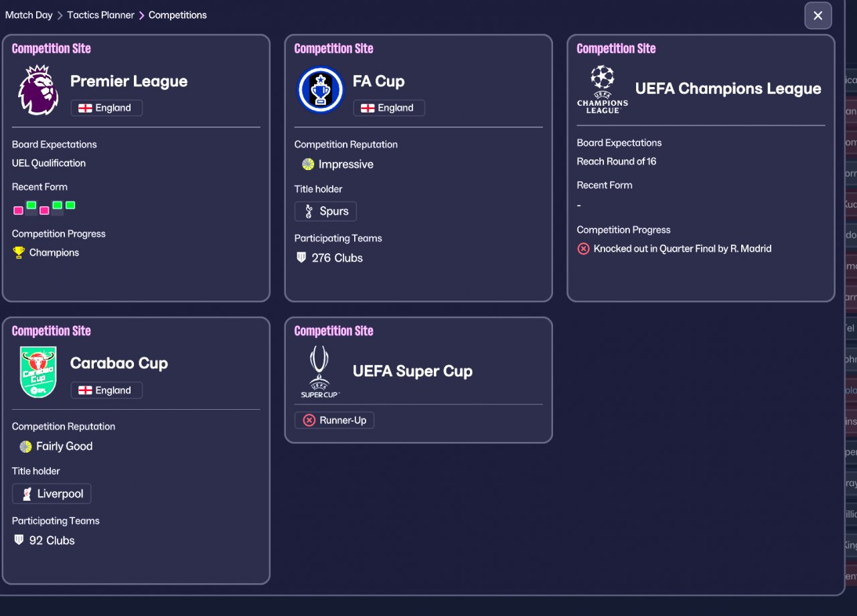Open the Spurs title holder button

325,212
